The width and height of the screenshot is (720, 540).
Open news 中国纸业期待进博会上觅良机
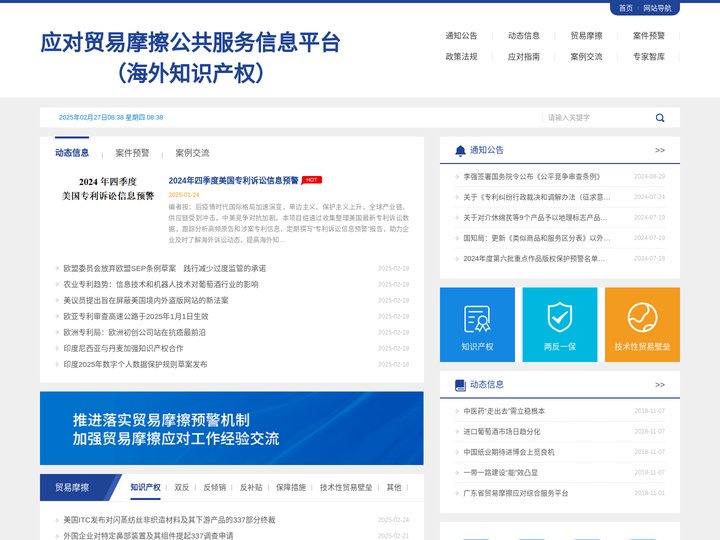coord(509,452)
